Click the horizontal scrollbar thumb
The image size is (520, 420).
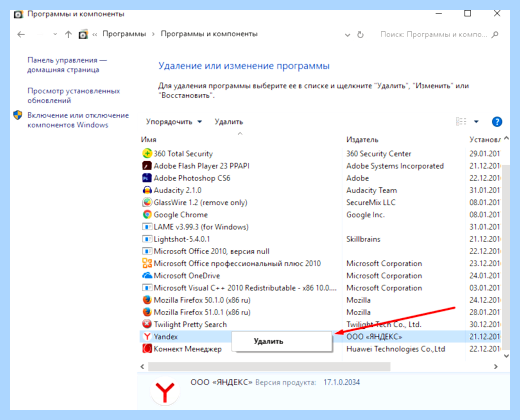pyautogui.click(x=269, y=367)
